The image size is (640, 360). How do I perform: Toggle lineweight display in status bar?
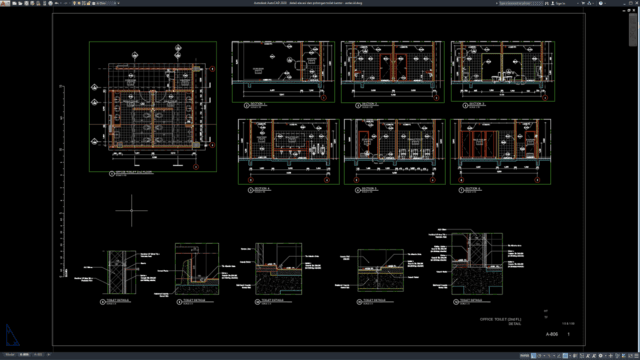pos(575,356)
